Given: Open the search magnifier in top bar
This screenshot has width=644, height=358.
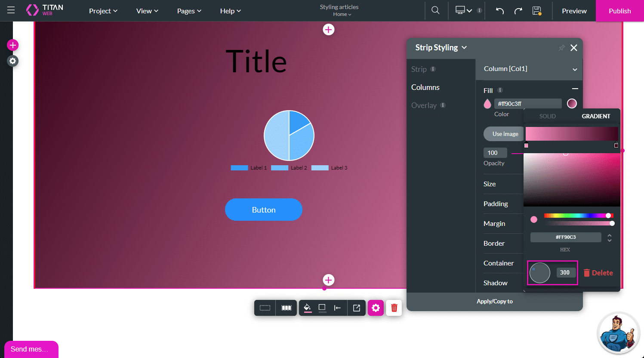Looking at the screenshot, I should (x=435, y=10).
